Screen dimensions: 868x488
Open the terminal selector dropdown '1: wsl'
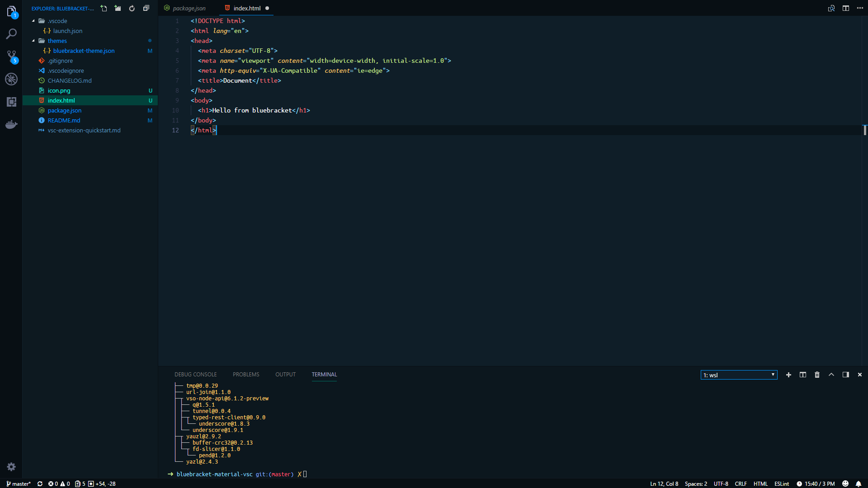[739, 375]
